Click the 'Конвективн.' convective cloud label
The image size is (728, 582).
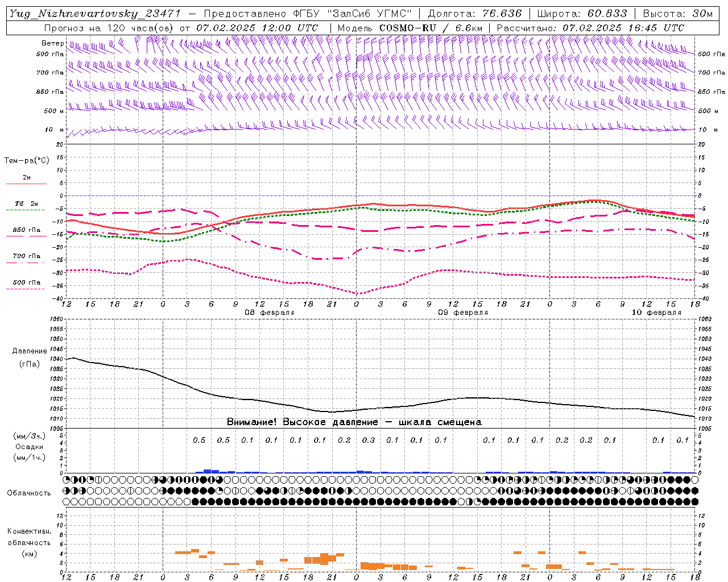30,531
